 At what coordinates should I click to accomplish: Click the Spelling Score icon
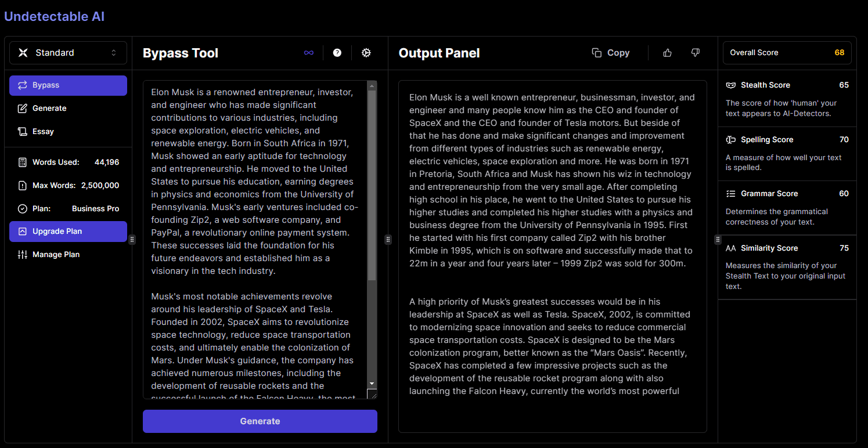(731, 140)
